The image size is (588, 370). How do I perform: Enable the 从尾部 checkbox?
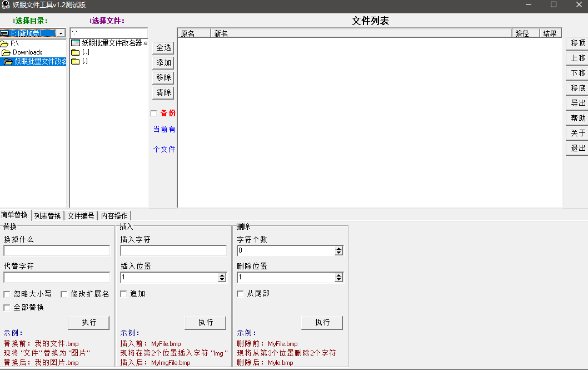click(x=241, y=294)
